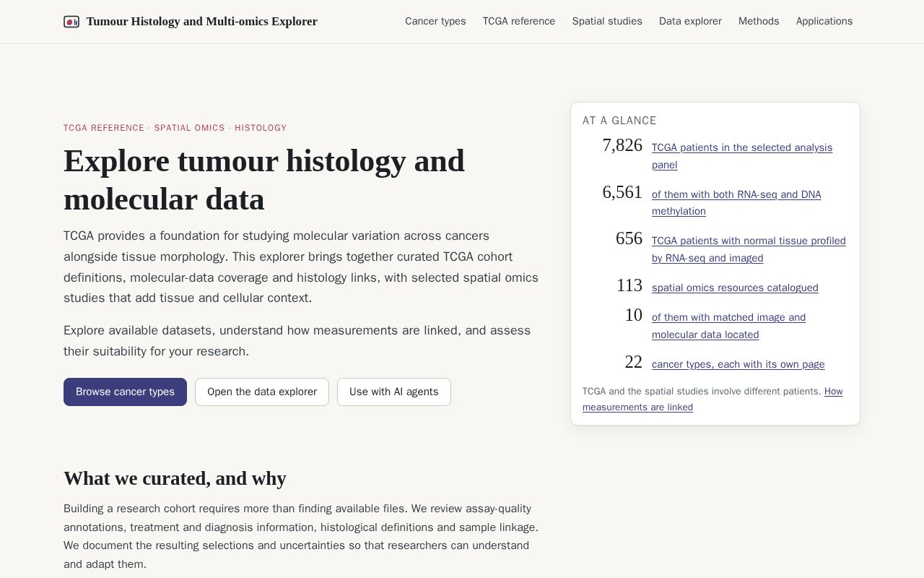
Task: Click the 6,561 statistic value
Action: tap(622, 192)
